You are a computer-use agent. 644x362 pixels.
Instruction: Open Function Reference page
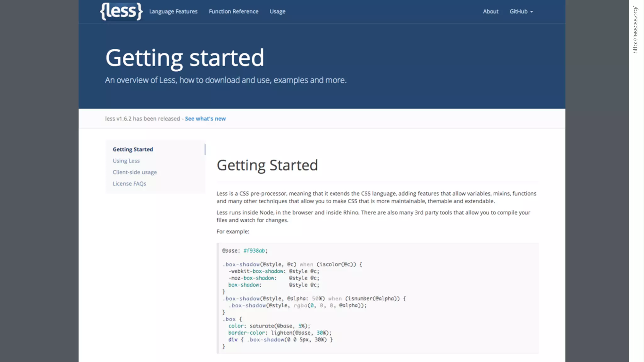pyautogui.click(x=233, y=12)
